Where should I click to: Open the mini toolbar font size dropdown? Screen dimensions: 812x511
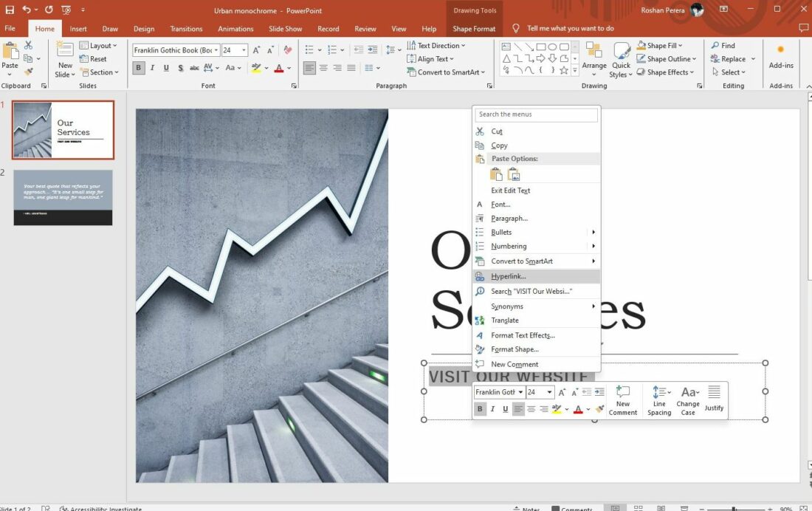[x=550, y=392]
